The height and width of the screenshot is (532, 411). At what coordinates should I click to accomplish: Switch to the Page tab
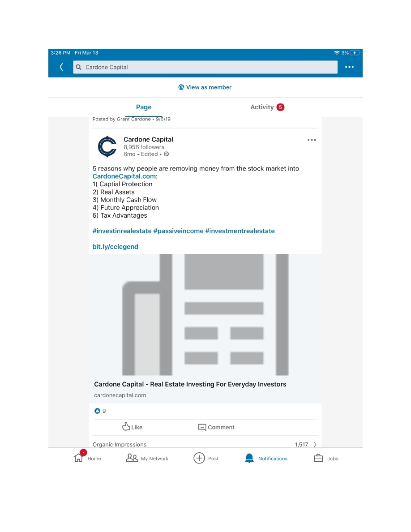pos(144,107)
